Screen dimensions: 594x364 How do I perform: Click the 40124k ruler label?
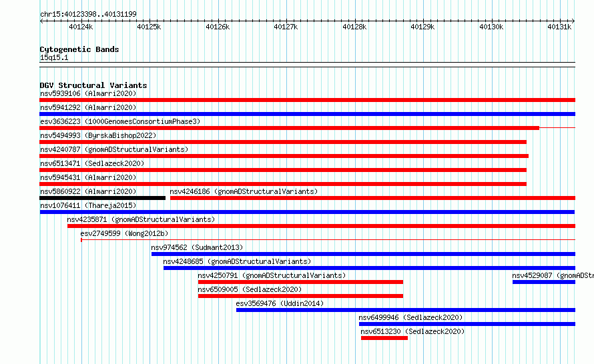tap(81, 27)
